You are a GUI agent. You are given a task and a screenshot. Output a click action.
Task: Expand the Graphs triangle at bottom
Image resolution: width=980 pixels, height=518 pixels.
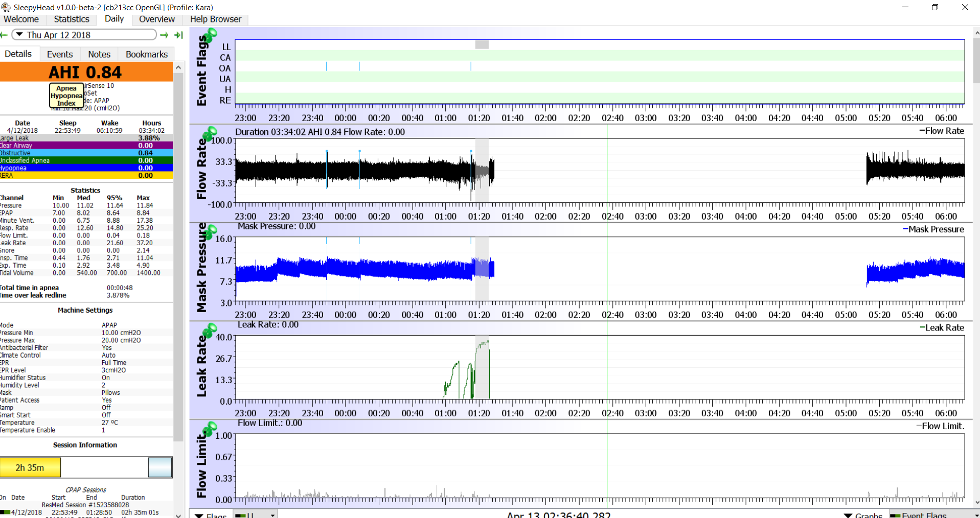coord(848,515)
